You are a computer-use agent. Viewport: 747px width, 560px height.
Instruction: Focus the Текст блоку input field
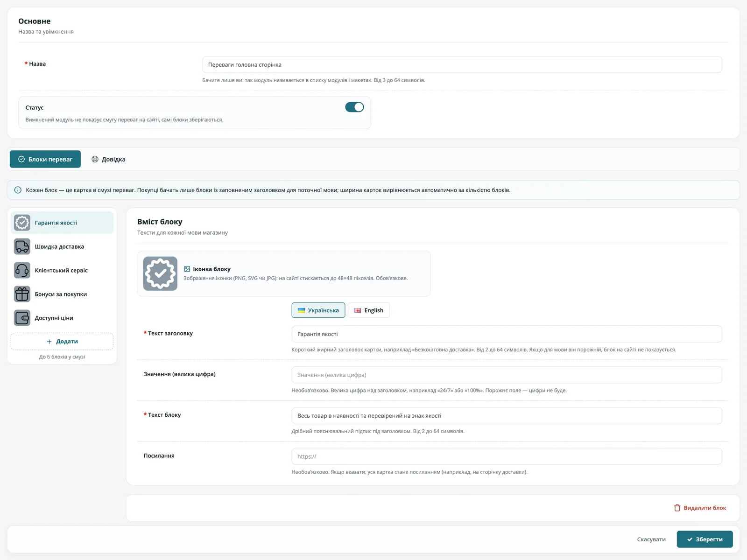pos(507,416)
